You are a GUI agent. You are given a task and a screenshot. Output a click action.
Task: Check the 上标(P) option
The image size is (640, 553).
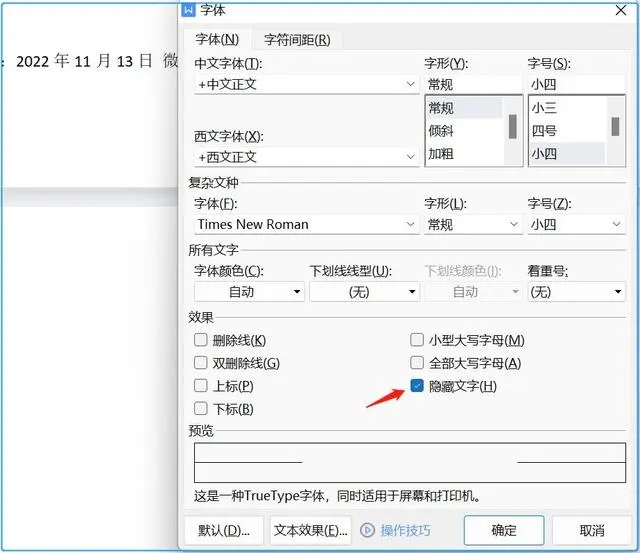coord(200,385)
